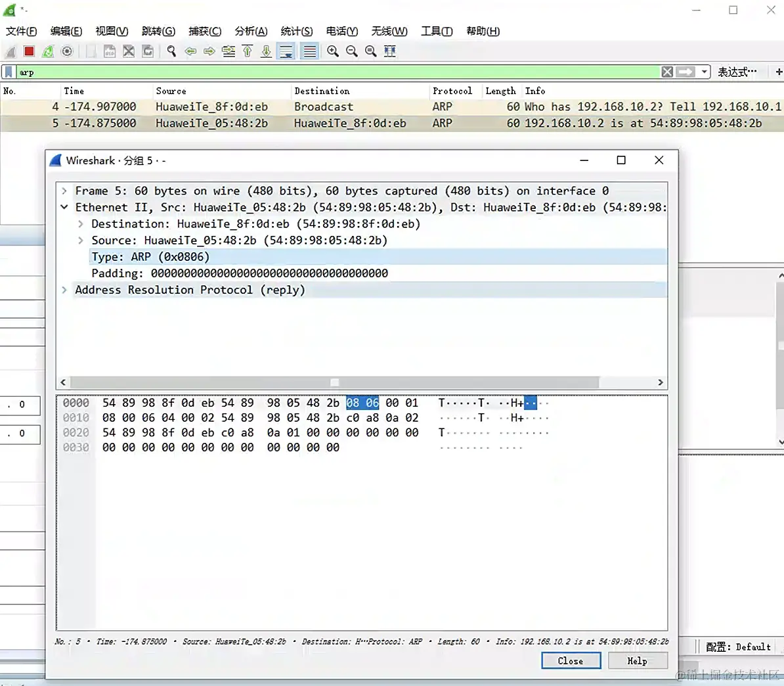
Task: Expand the Frame 5 tree node
Action: coord(64,191)
